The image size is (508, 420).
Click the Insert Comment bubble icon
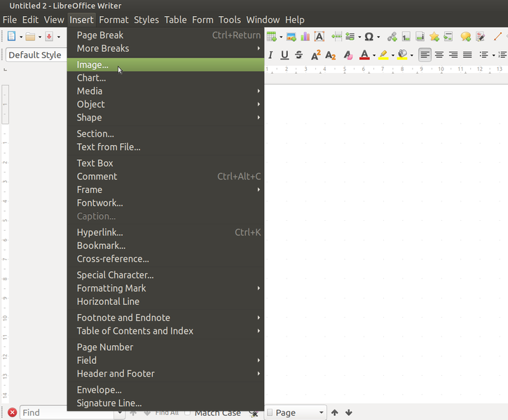pyautogui.click(x=465, y=36)
